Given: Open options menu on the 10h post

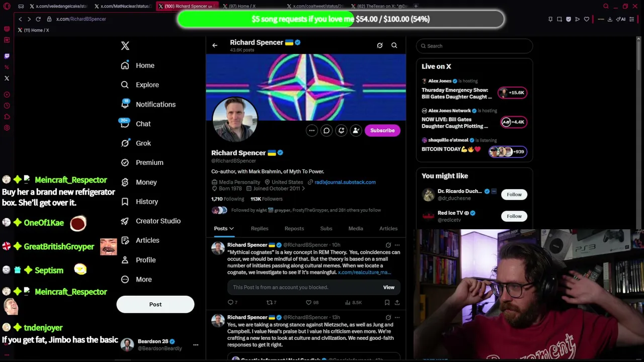Looking at the screenshot, I should [x=397, y=245].
